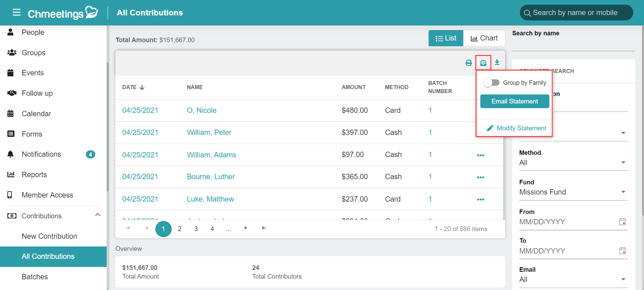Screen dimensions: 644x290
Task: Print the contributions list
Action: [469, 63]
